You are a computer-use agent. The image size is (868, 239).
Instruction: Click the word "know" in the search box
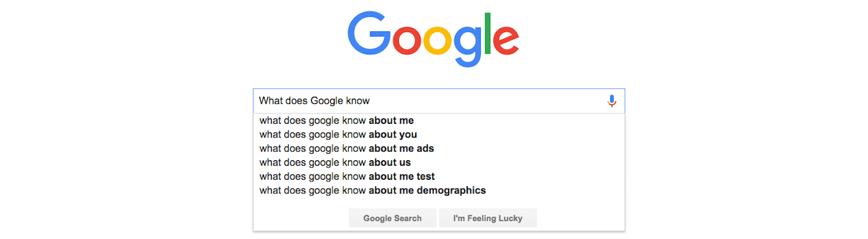[358, 101]
